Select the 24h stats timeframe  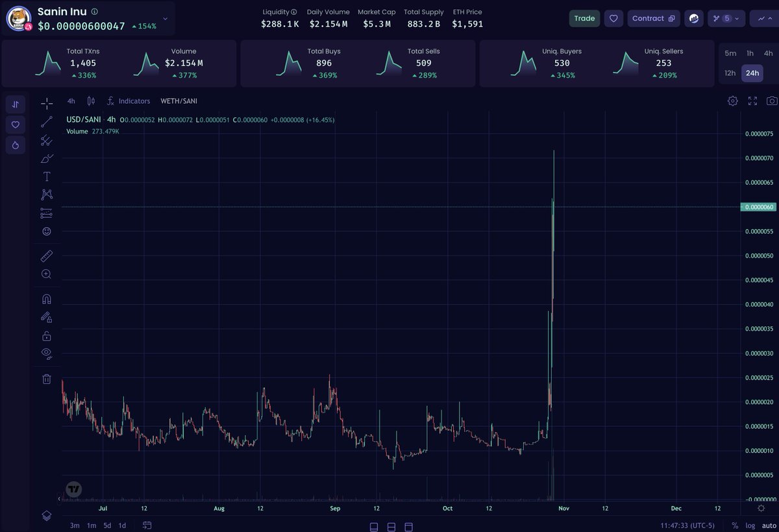coord(752,73)
